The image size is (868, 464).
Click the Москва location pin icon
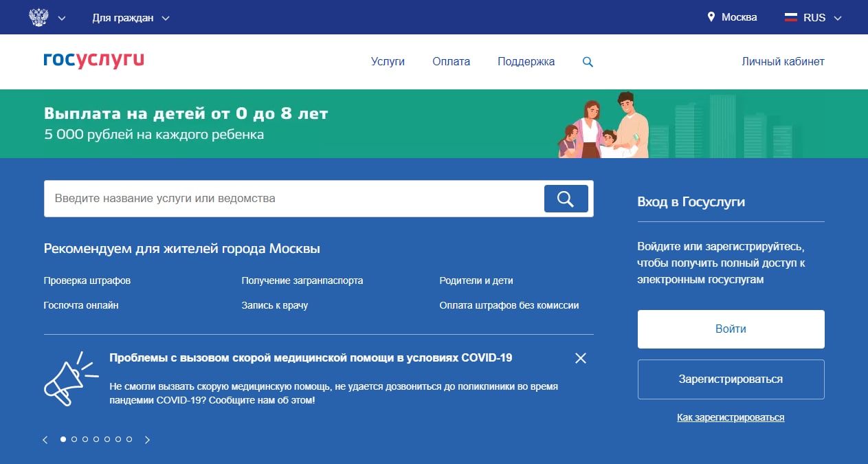click(711, 17)
